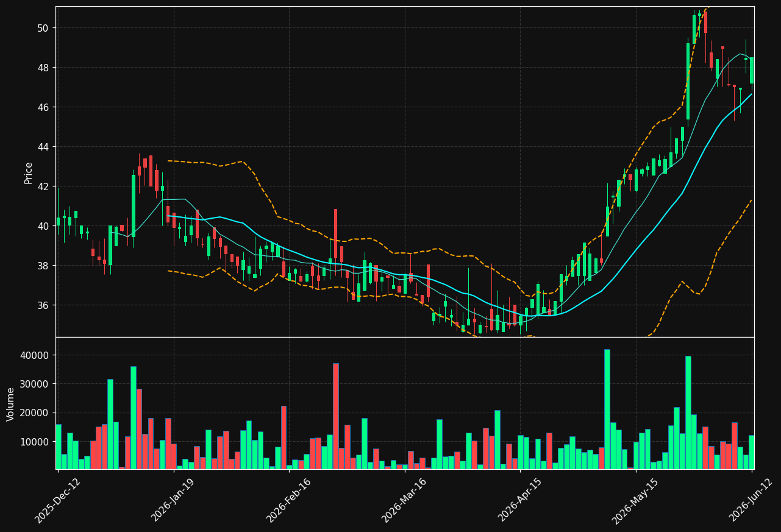Viewport: 781px width, 532px height.
Task: Click the 2026-May-15 date label
Action: point(635,500)
